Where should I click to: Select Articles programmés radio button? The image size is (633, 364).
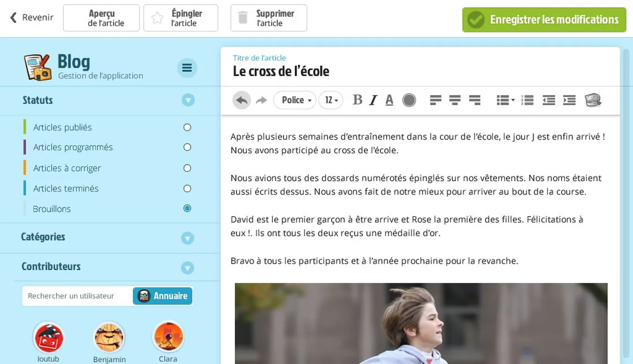click(x=187, y=147)
